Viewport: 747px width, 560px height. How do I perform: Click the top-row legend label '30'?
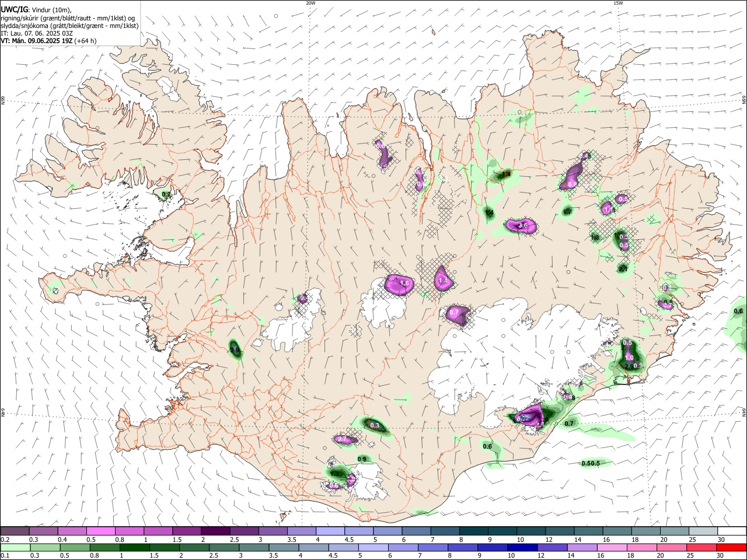coord(721,540)
